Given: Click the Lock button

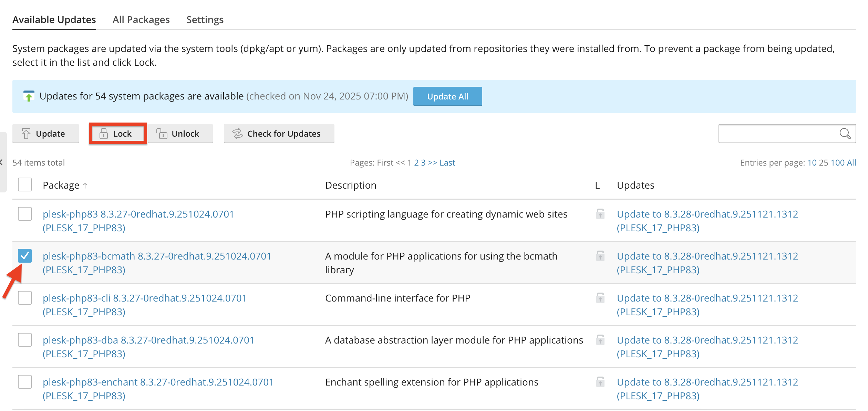Looking at the screenshot, I should (118, 134).
